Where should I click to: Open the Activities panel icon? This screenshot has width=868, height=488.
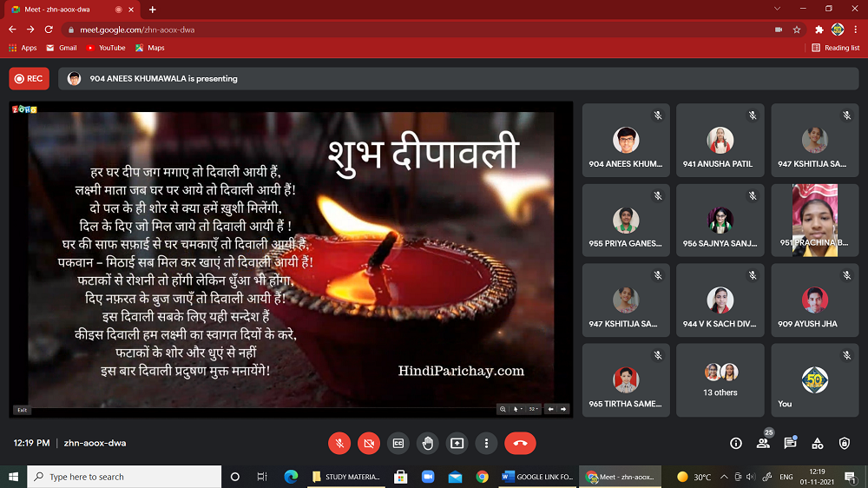tap(817, 443)
